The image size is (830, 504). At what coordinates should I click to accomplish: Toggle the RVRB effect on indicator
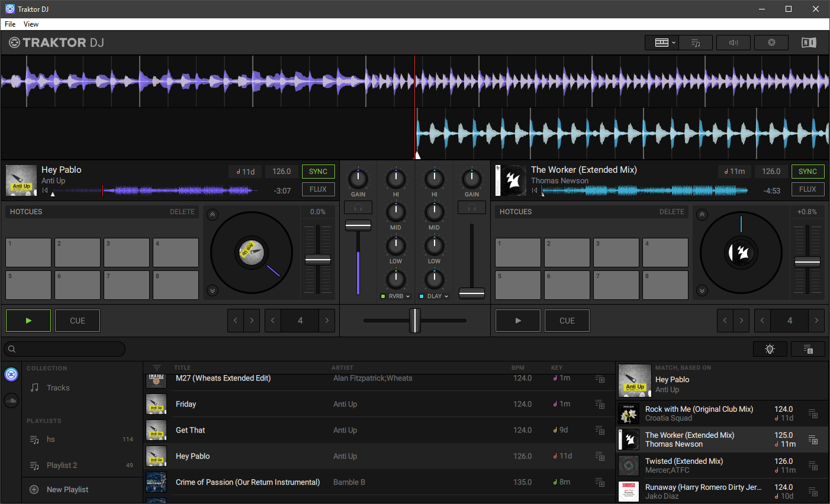pyautogui.click(x=383, y=296)
